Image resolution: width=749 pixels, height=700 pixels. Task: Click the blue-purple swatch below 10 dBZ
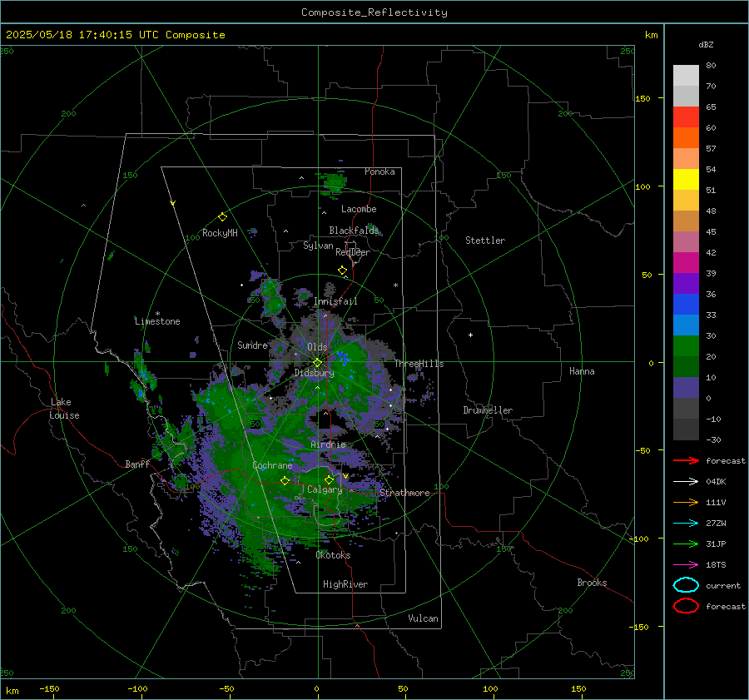coord(686,388)
